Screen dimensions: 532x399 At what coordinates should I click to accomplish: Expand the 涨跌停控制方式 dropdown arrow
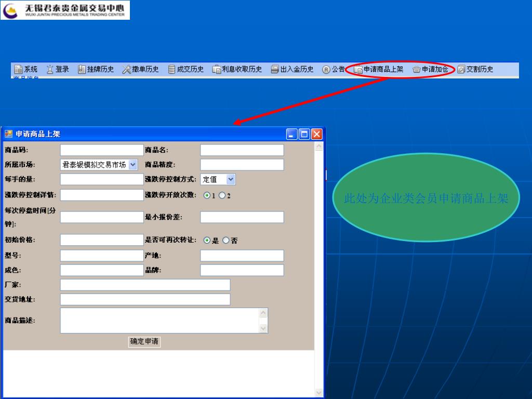[231, 179]
